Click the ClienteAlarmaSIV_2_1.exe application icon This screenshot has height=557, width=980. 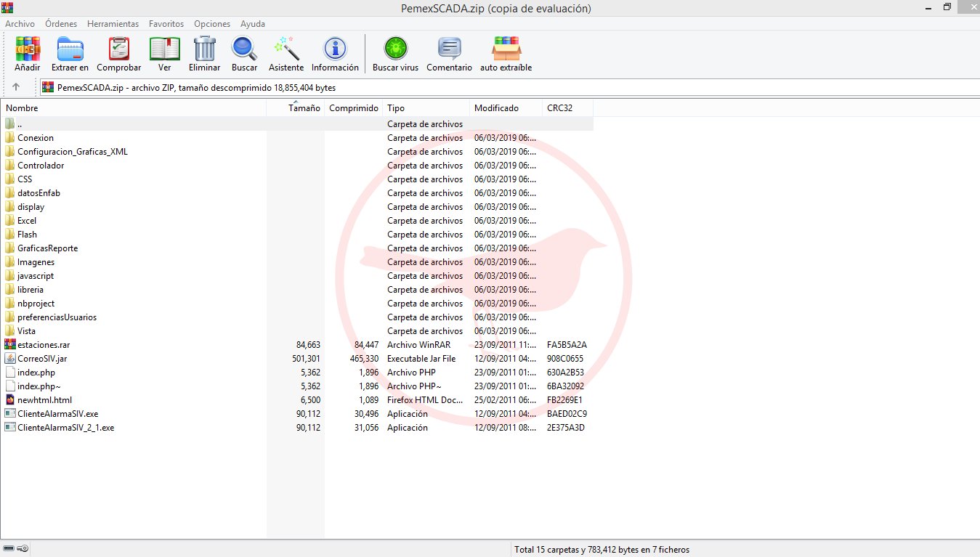[9, 427]
